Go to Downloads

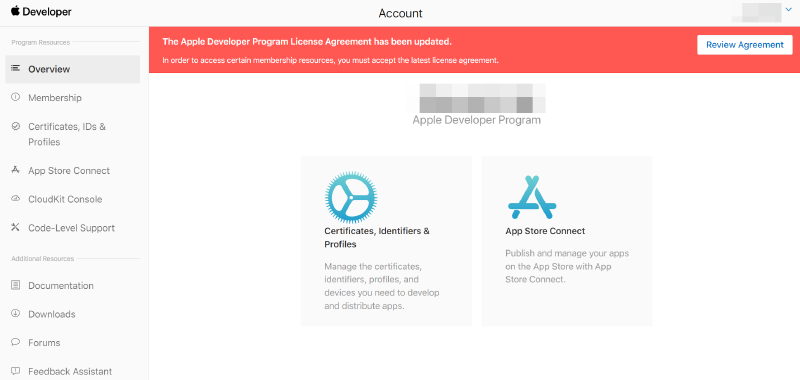click(52, 314)
